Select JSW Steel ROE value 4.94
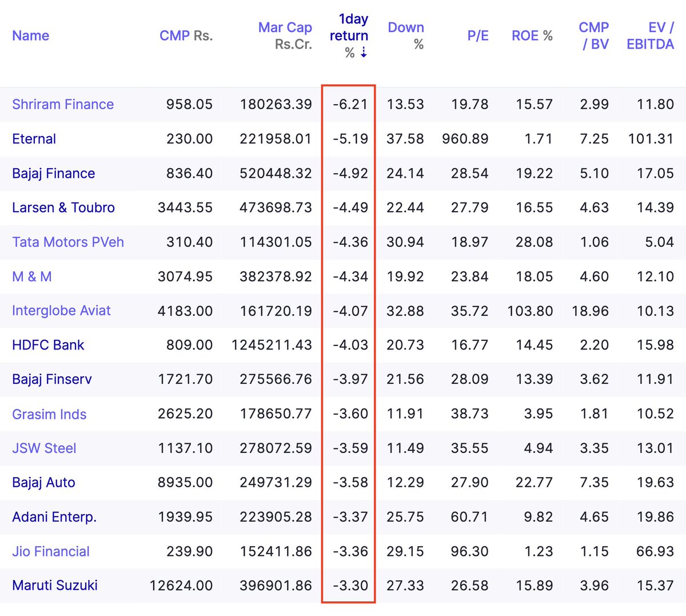The height and width of the screenshot is (616, 686). tap(539, 448)
